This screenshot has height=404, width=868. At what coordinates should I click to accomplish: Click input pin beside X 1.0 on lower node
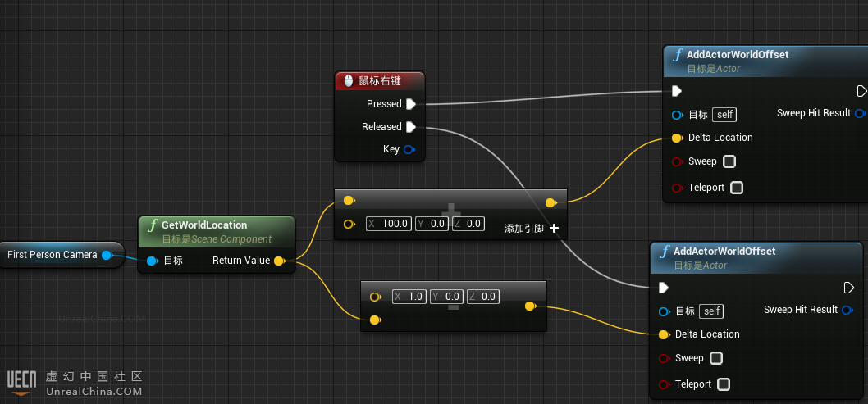pos(375,297)
